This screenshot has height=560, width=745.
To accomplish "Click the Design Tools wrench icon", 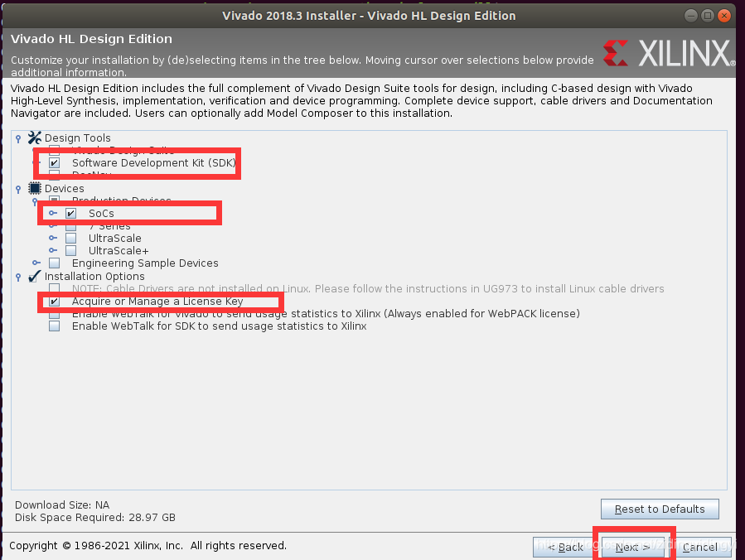I will coord(34,138).
